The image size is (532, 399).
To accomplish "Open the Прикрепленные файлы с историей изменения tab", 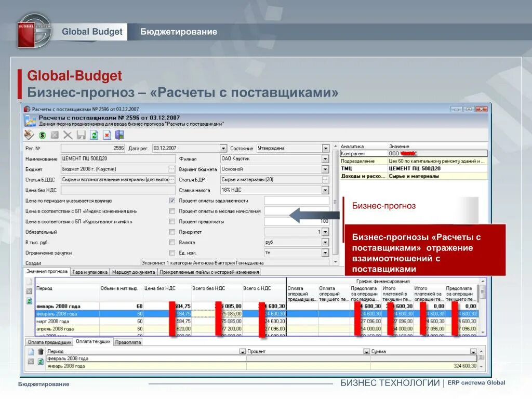I will click(209, 272).
